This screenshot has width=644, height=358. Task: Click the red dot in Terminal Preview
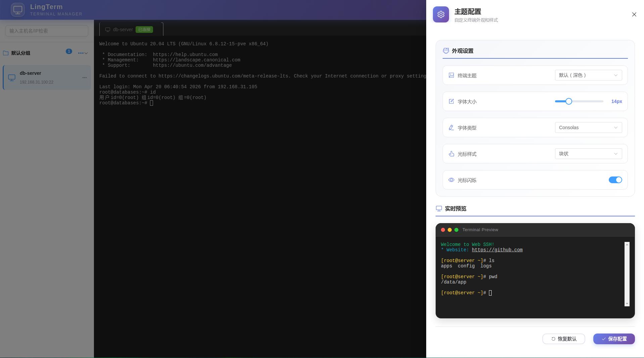(x=443, y=230)
